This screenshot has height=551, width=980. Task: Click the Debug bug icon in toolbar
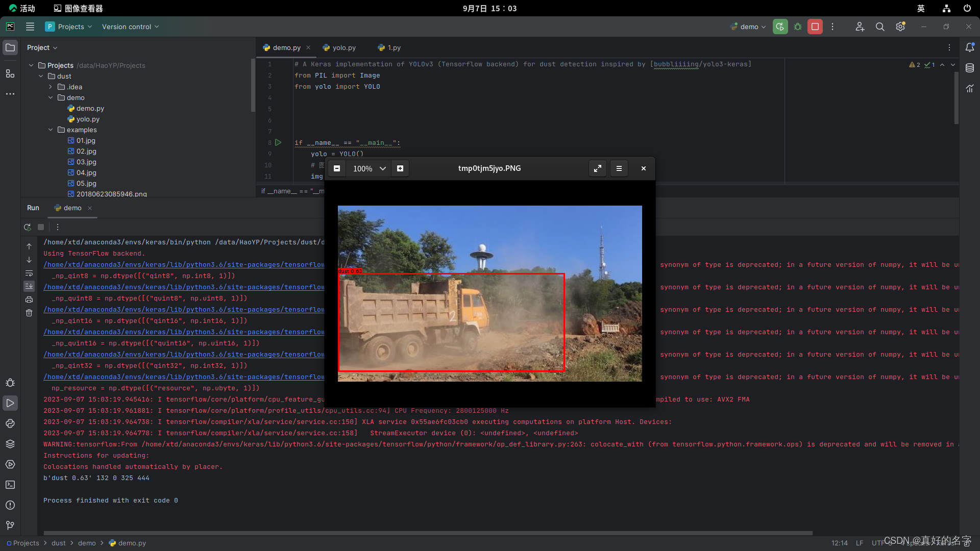coord(798,27)
